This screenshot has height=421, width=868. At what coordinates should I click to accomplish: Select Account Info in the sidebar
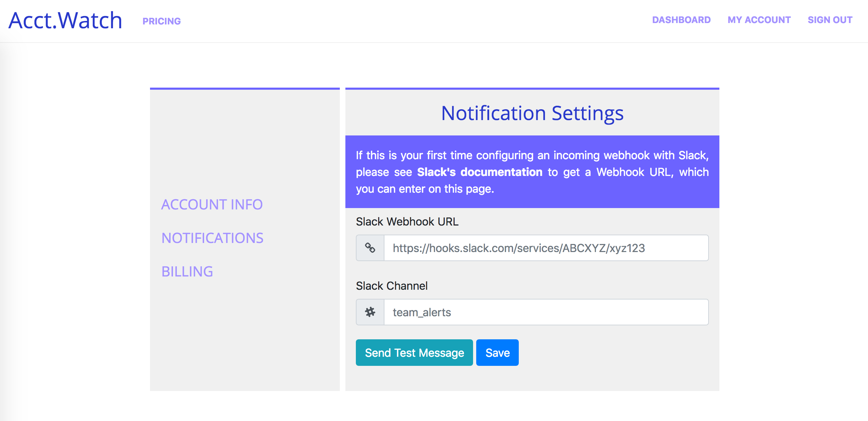tap(212, 205)
